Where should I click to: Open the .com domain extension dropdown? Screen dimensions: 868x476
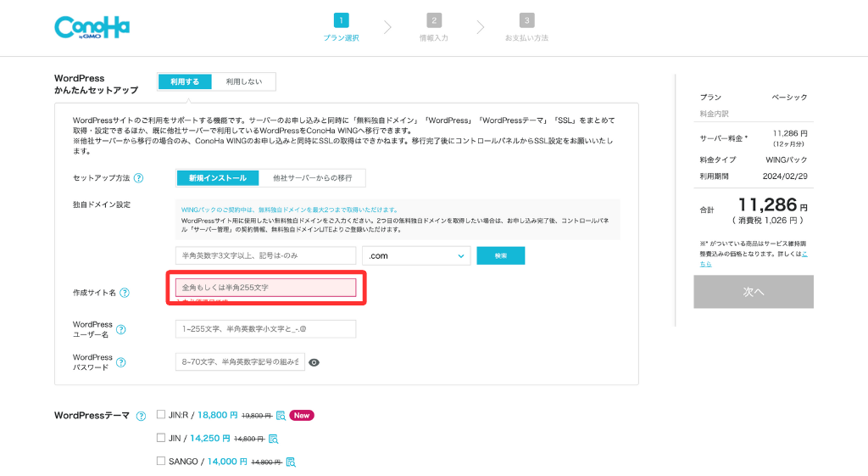click(x=415, y=255)
